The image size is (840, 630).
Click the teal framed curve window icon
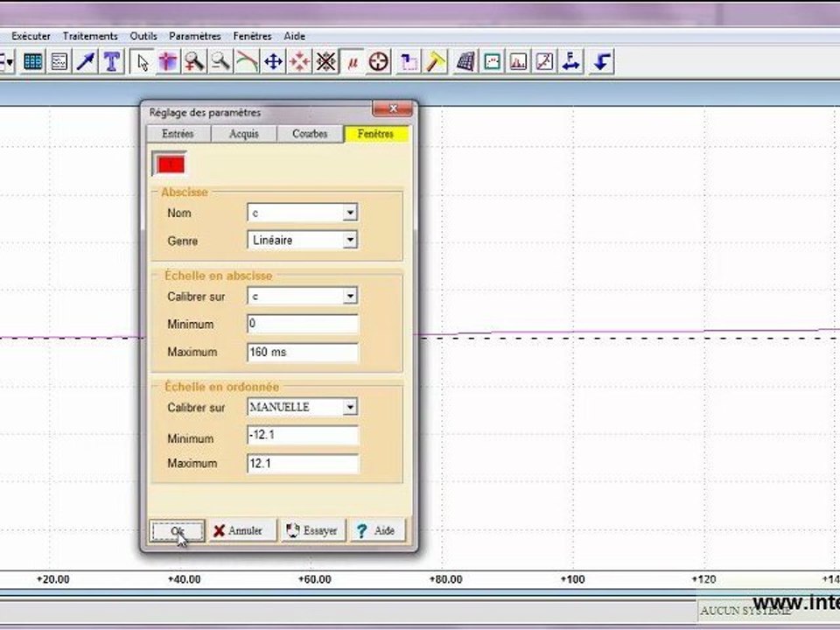pyautogui.click(x=492, y=61)
